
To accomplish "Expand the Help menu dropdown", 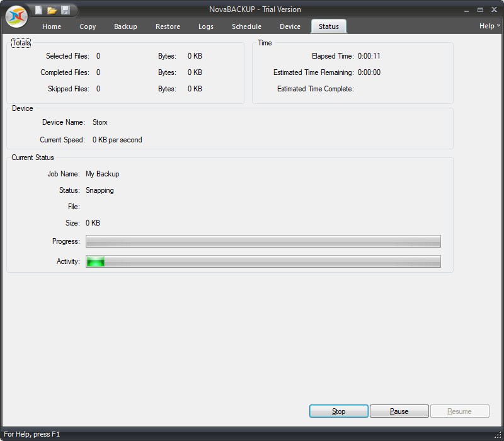I will tap(490, 26).
